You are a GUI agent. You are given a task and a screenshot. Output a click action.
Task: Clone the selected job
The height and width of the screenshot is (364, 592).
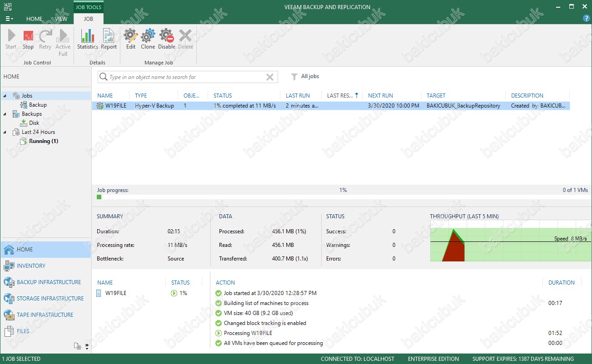coord(148,39)
